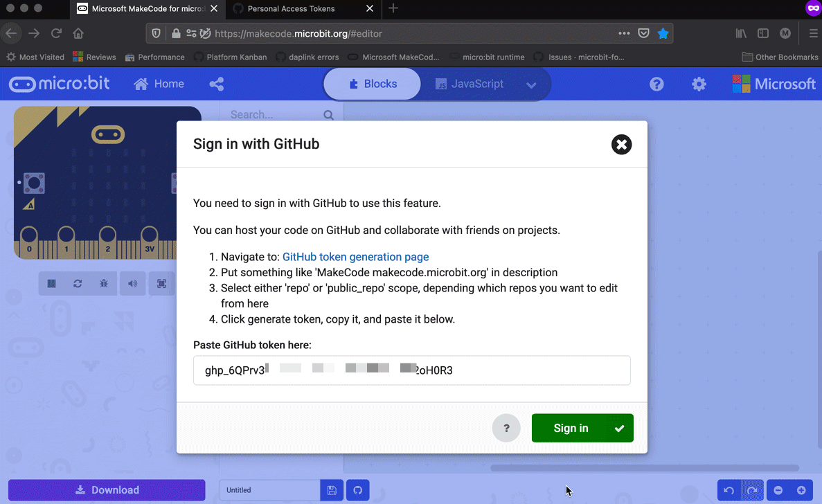Screen dimensions: 822x504
Task: Switch to the Blocks editor tab
Action: [x=372, y=84]
